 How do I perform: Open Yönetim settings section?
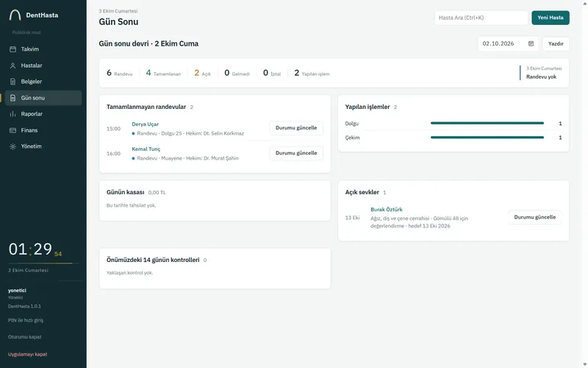coord(43,146)
